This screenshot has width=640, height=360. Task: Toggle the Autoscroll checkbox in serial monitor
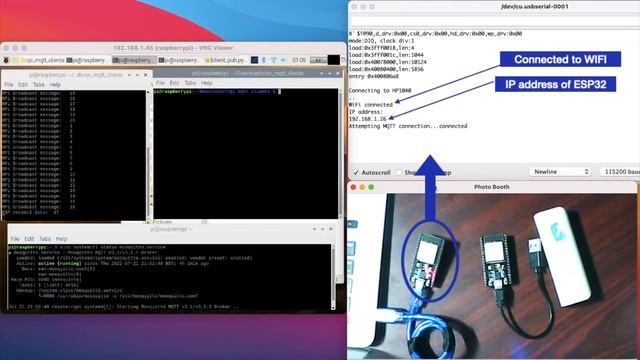pos(356,172)
